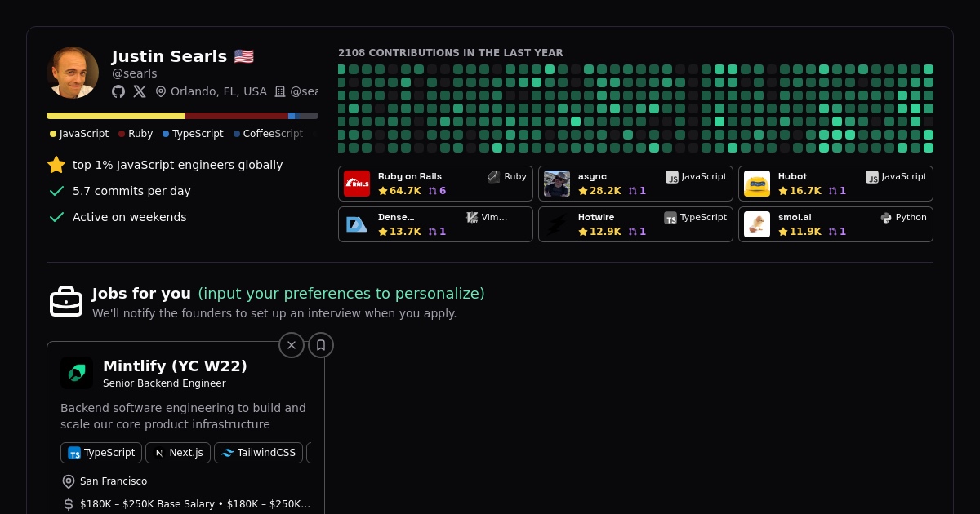Select the Next.js skill tag
The height and width of the screenshot is (514, 980).
click(x=178, y=453)
